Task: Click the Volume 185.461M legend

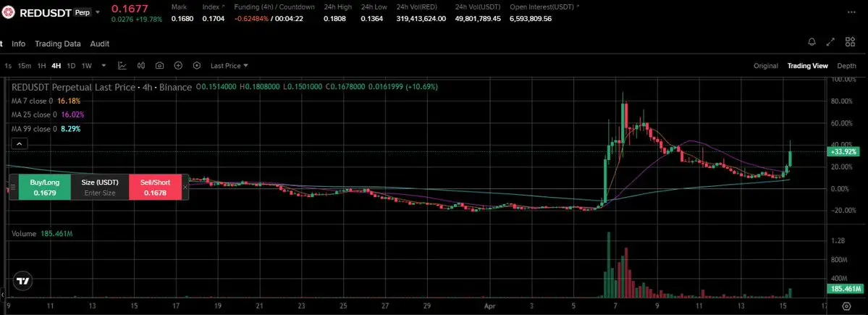Action: (x=42, y=234)
